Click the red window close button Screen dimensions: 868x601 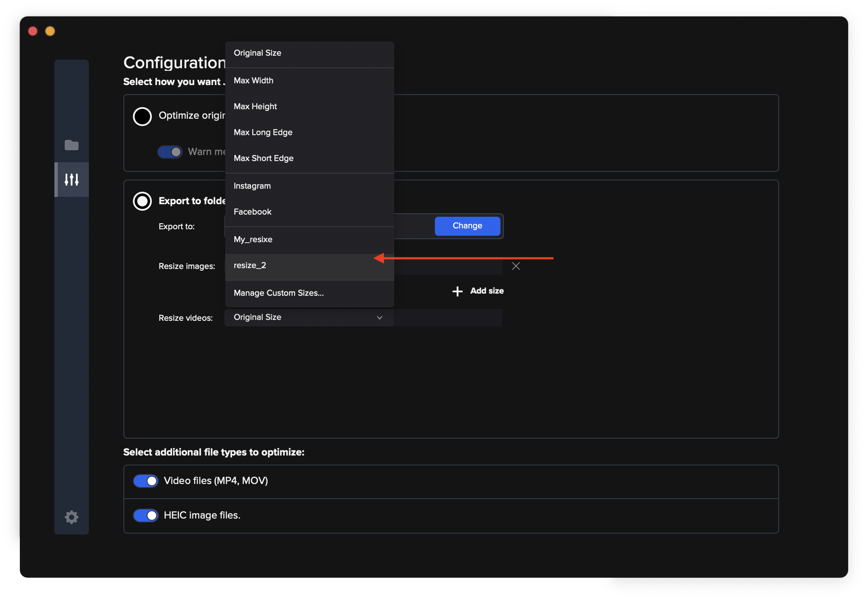coord(33,31)
